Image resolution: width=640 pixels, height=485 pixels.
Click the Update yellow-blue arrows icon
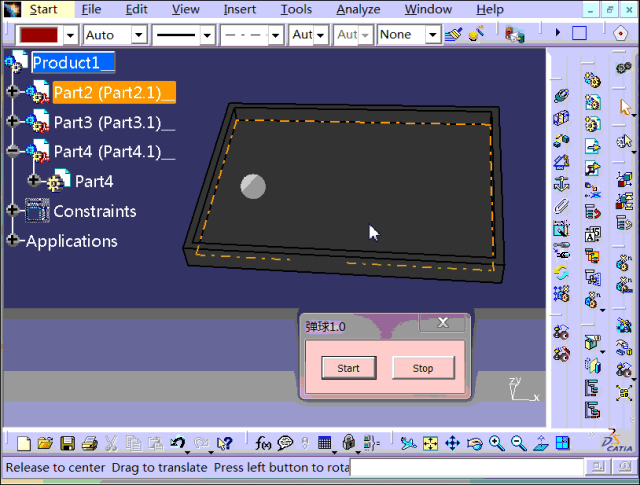pos(562,272)
